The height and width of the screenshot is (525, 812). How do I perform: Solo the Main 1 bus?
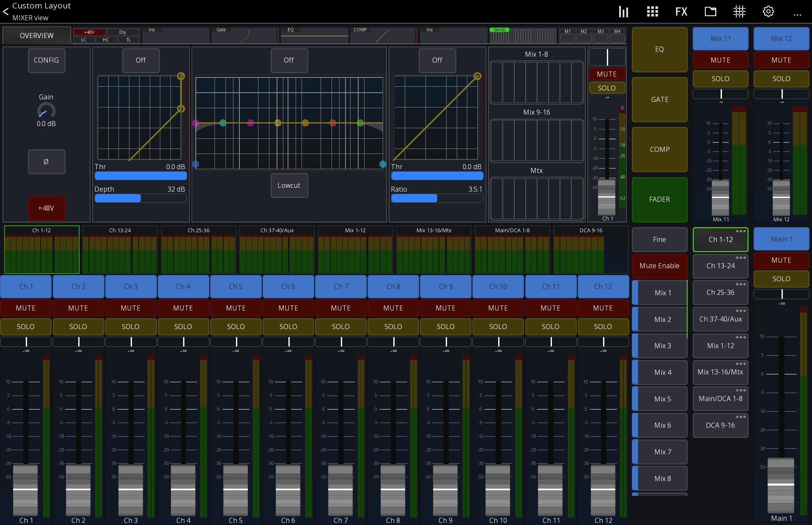782,279
